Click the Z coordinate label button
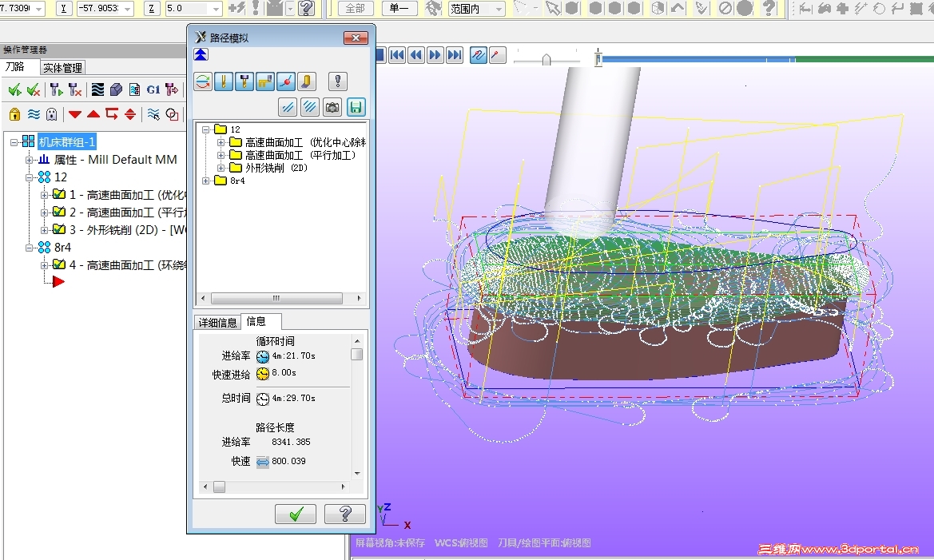The height and width of the screenshot is (560, 934). 152,8
